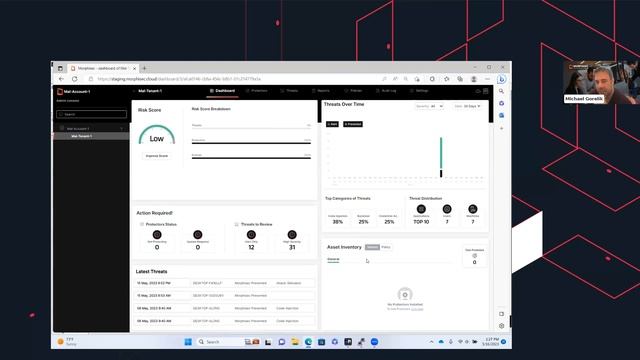This screenshot has width=640, height=360.
Task: Click the weather widget on the taskbar
Action: click(x=67, y=342)
